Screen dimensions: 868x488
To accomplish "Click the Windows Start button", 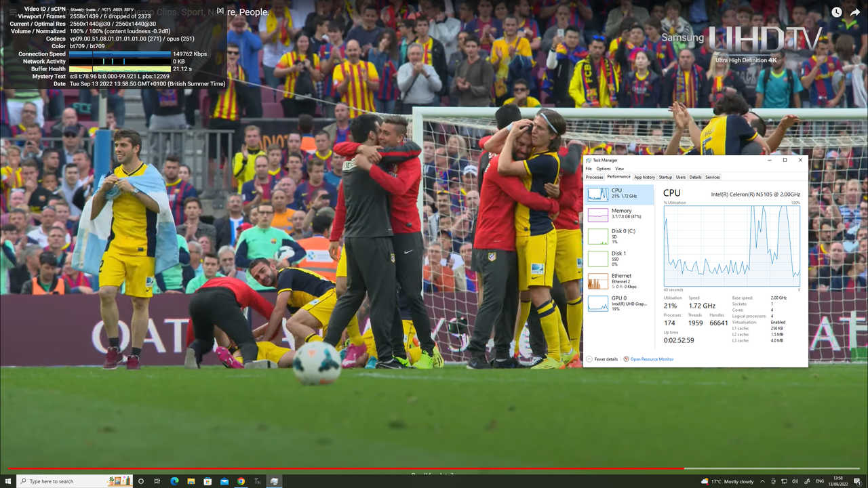I will [7, 481].
